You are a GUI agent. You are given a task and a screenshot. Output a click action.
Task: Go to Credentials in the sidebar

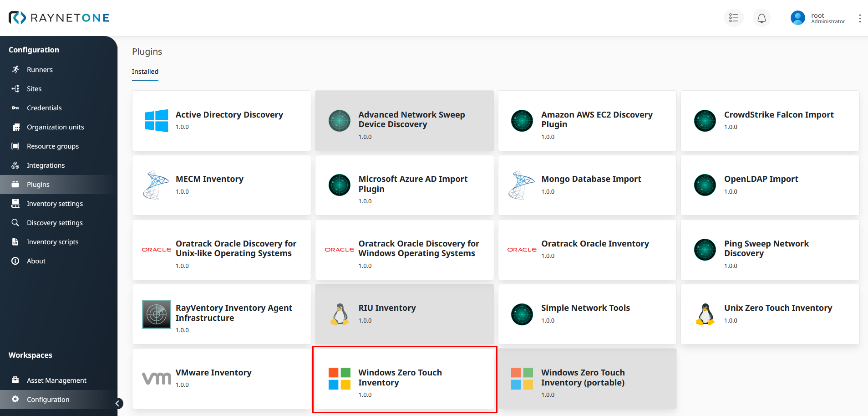click(44, 108)
